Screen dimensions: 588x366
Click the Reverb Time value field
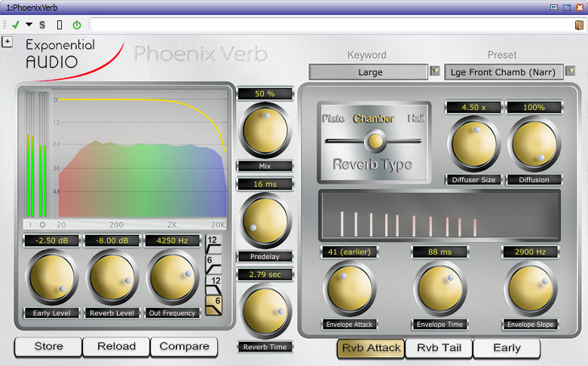point(265,276)
